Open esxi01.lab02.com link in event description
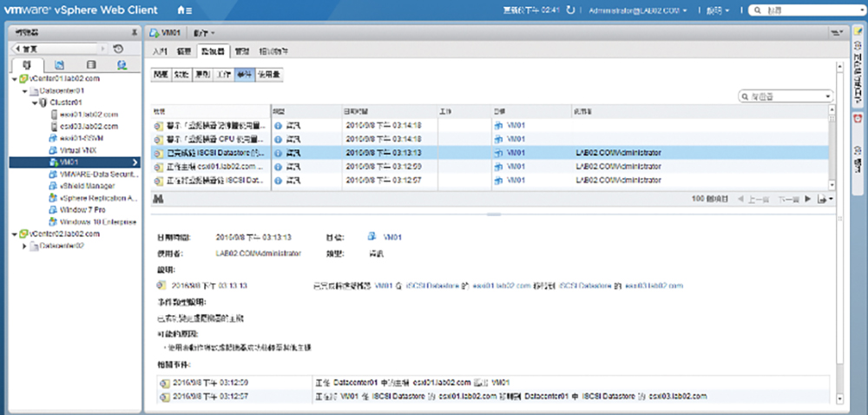868x415 pixels. 502,287
